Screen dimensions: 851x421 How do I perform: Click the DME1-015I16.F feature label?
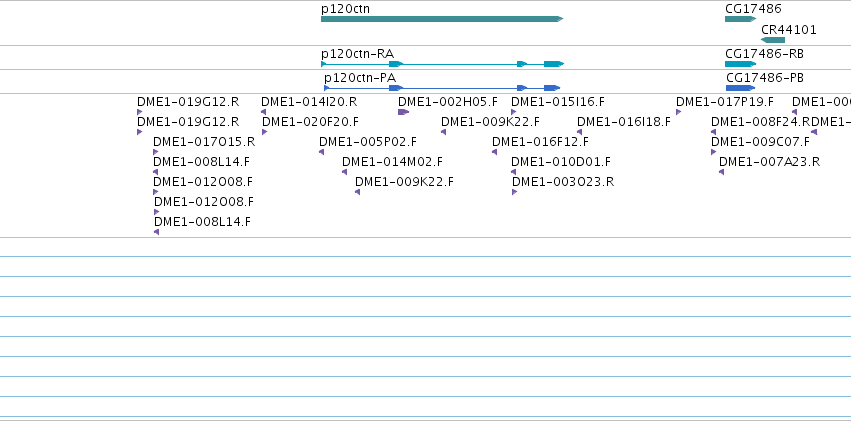click(x=557, y=102)
